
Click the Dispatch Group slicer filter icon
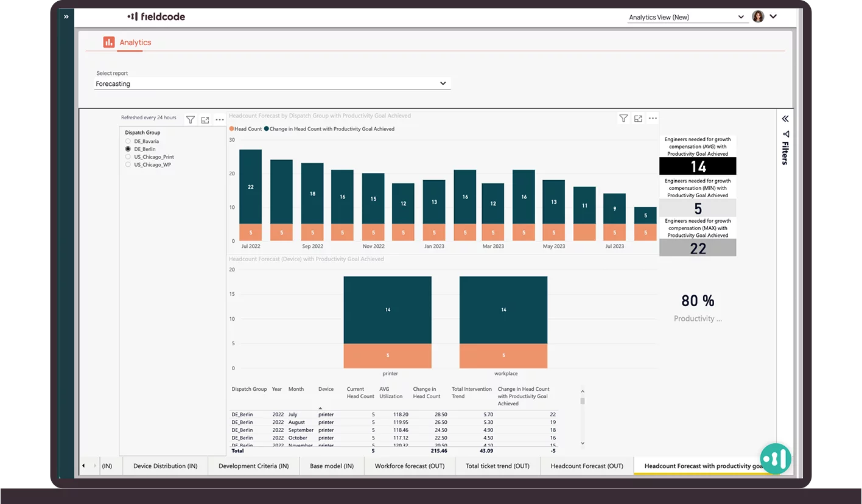[191, 120]
